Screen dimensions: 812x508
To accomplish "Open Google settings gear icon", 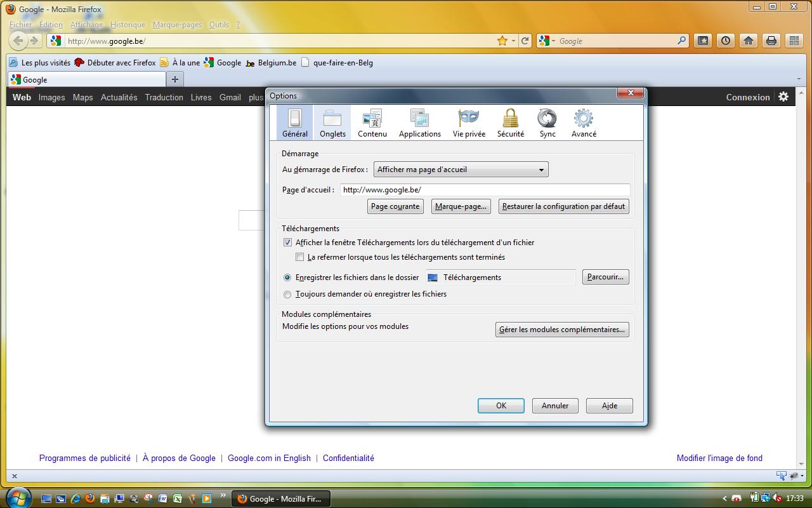I will (783, 97).
